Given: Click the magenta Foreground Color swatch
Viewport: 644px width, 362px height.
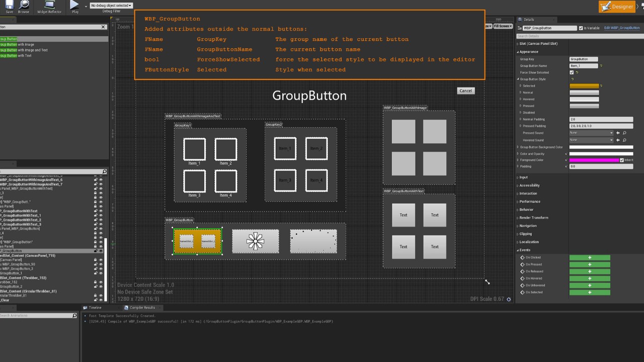Looking at the screenshot, I should click(x=594, y=160).
